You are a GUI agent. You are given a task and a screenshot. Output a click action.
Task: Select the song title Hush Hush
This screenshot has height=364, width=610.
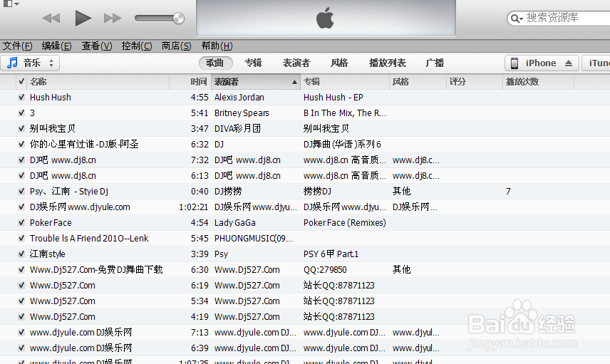click(x=51, y=97)
